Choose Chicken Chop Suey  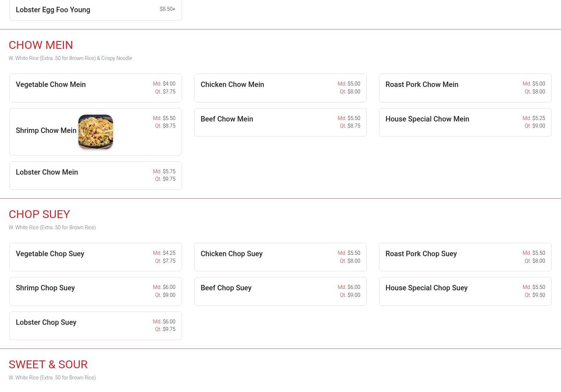click(232, 254)
